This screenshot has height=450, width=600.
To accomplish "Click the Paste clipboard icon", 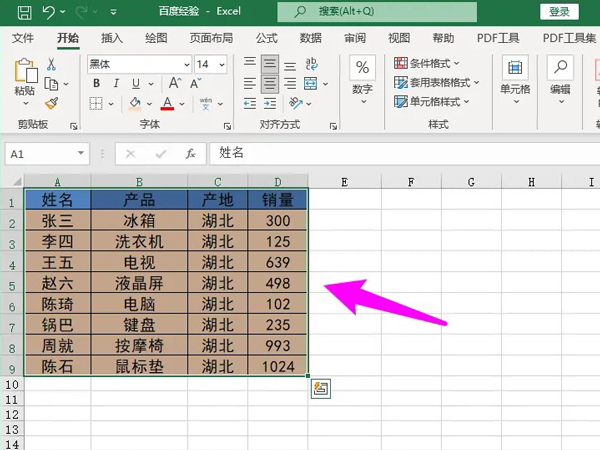I will click(x=24, y=77).
